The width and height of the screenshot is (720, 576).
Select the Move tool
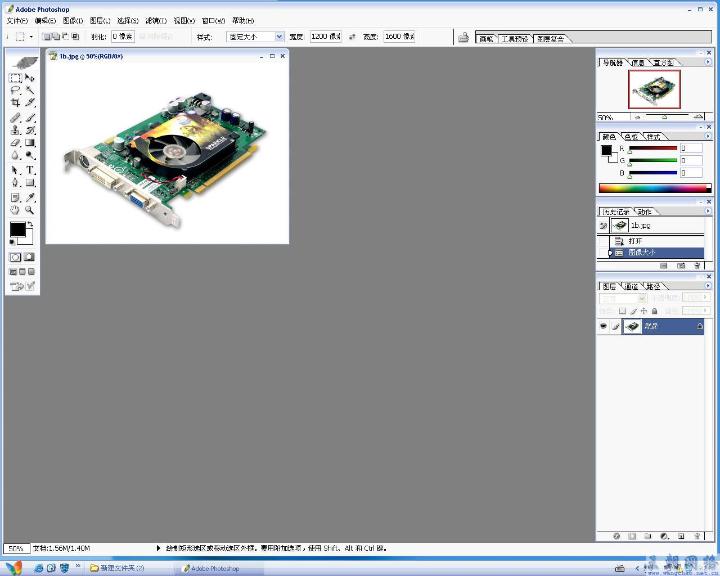[30, 78]
